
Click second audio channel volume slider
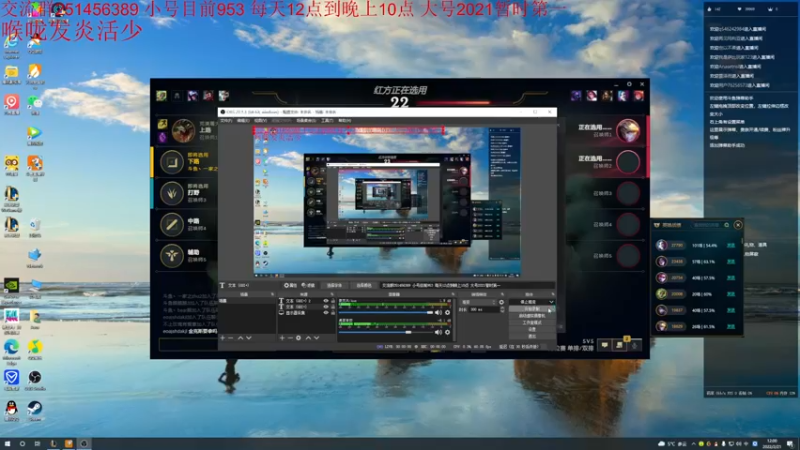(x=386, y=332)
